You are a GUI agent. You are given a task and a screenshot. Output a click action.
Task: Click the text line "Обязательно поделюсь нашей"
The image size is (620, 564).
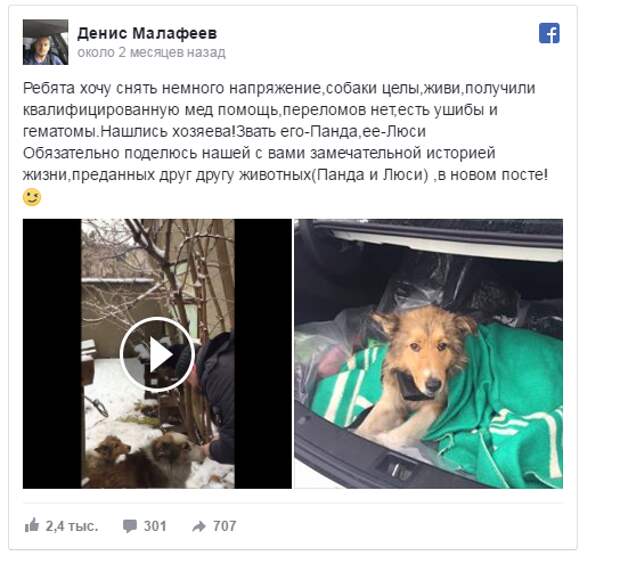259,153
